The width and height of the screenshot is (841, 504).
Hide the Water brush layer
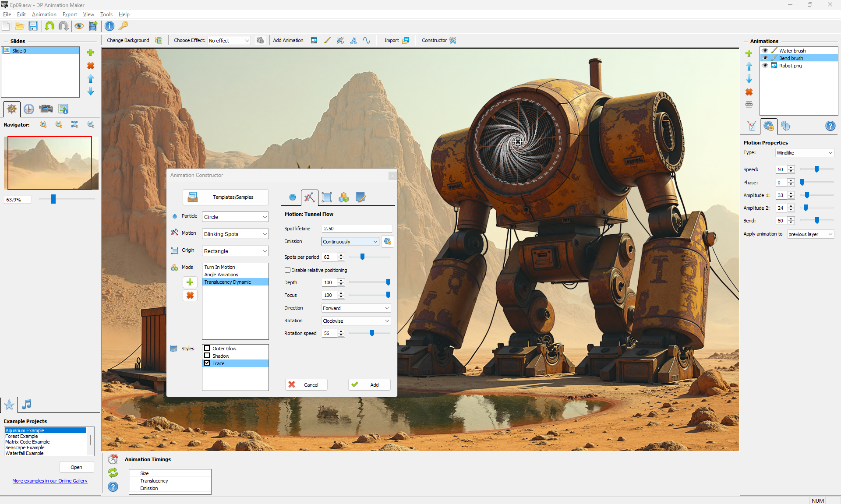pyautogui.click(x=765, y=51)
